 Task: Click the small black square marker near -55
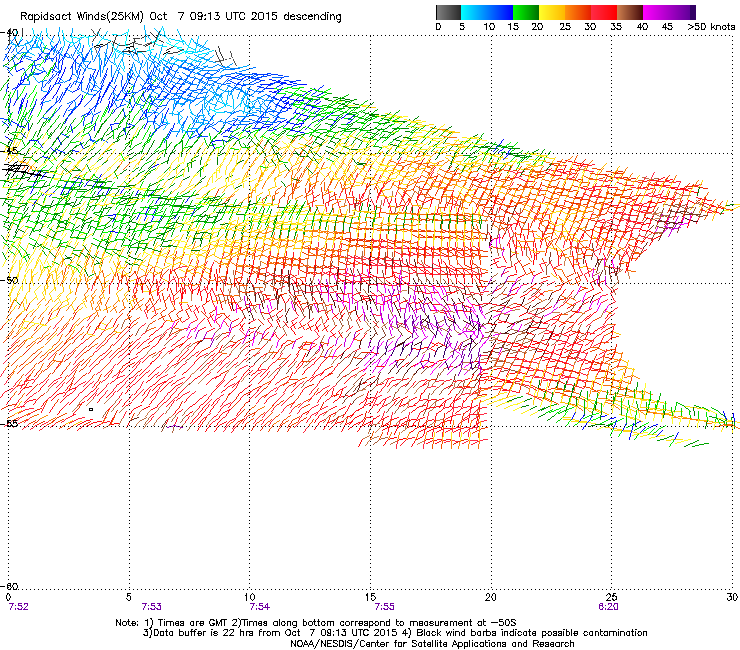point(91,410)
